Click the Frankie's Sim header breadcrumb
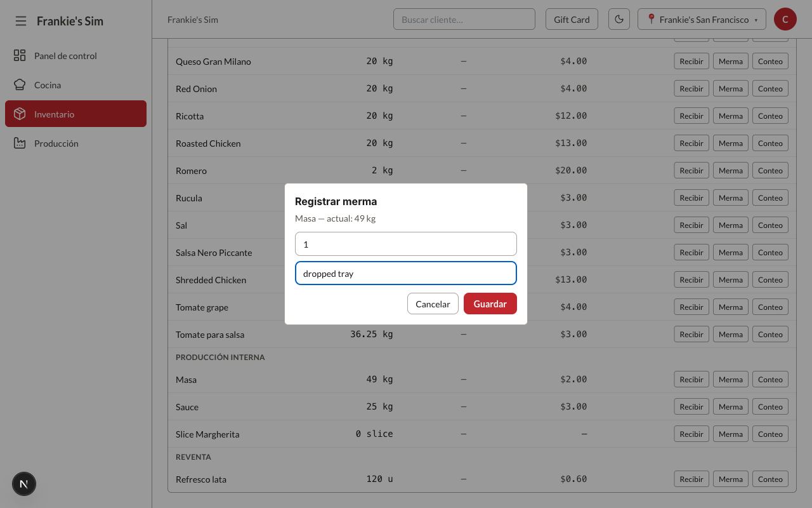The image size is (812, 508). pos(193,20)
